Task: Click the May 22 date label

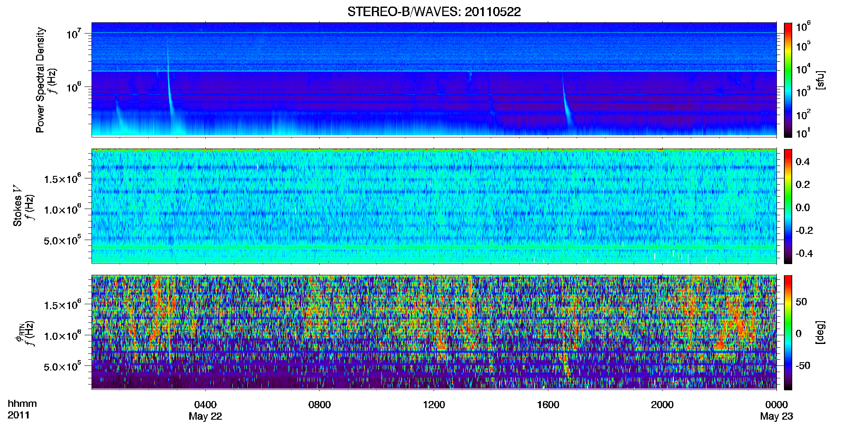Action: point(205,416)
